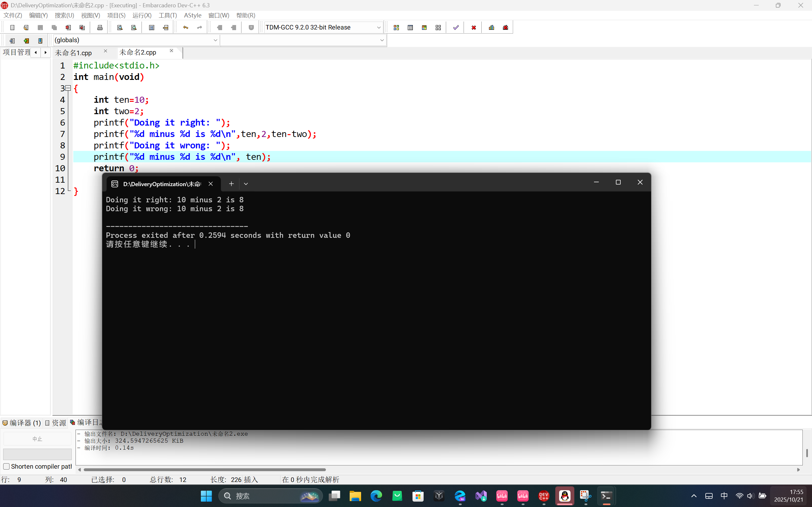
Task: Click the profile analysis bar chart icon
Action: coord(492,28)
